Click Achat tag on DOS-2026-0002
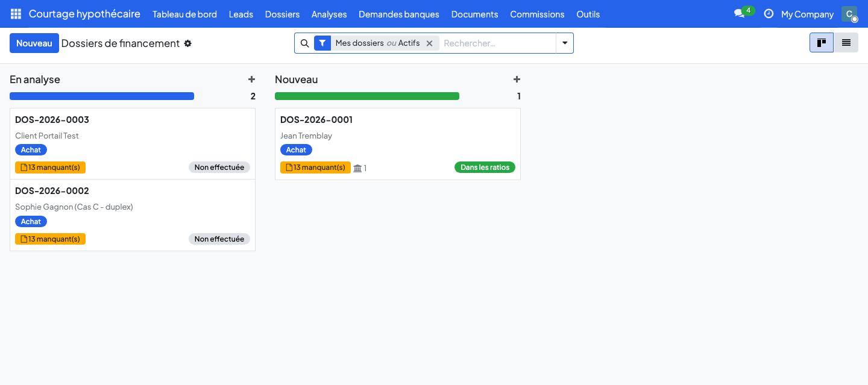The image size is (868, 385). point(31,221)
